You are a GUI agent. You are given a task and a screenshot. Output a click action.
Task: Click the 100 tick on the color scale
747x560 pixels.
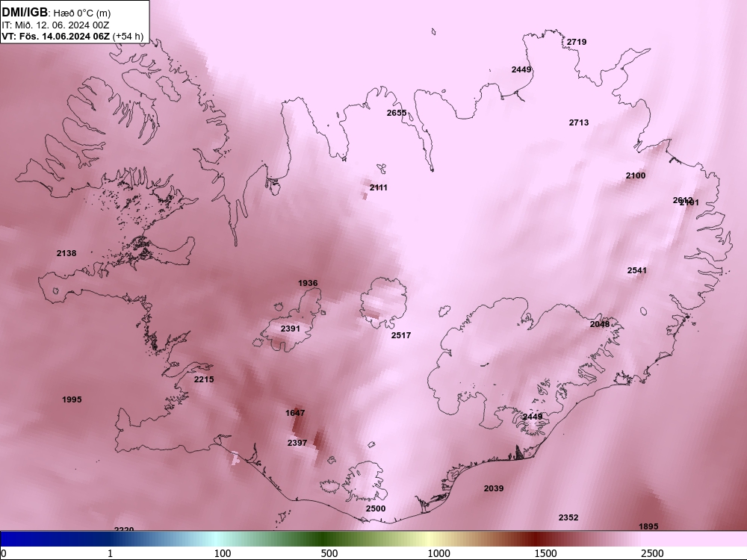click(223, 553)
